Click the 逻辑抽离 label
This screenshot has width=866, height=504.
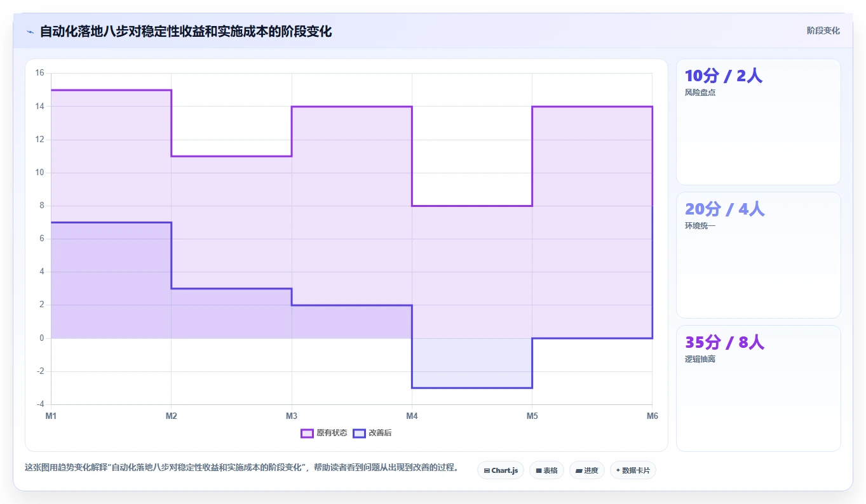coord(700,359)
